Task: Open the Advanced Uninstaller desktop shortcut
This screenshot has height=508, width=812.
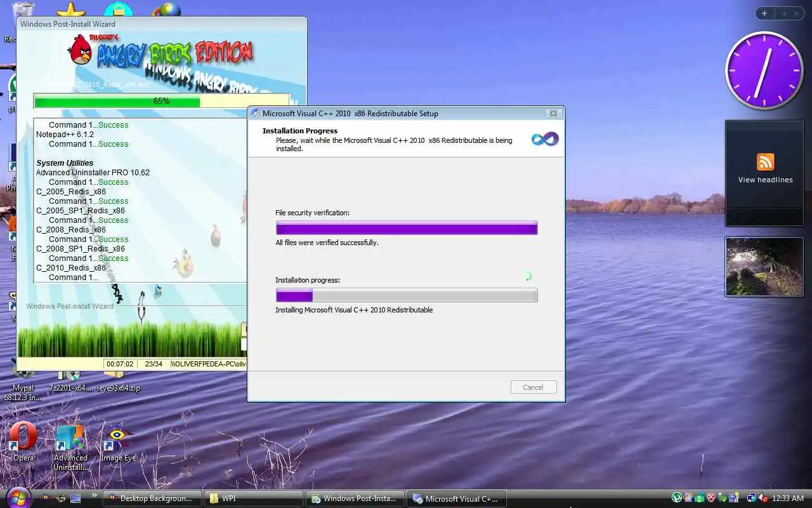Action: pos(70,448)
